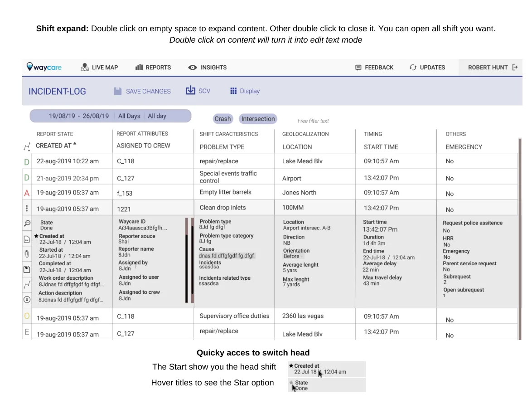This screenshot has height=399, width=532.
Task: Go to the REPORTS section
Action: (153, 67)
